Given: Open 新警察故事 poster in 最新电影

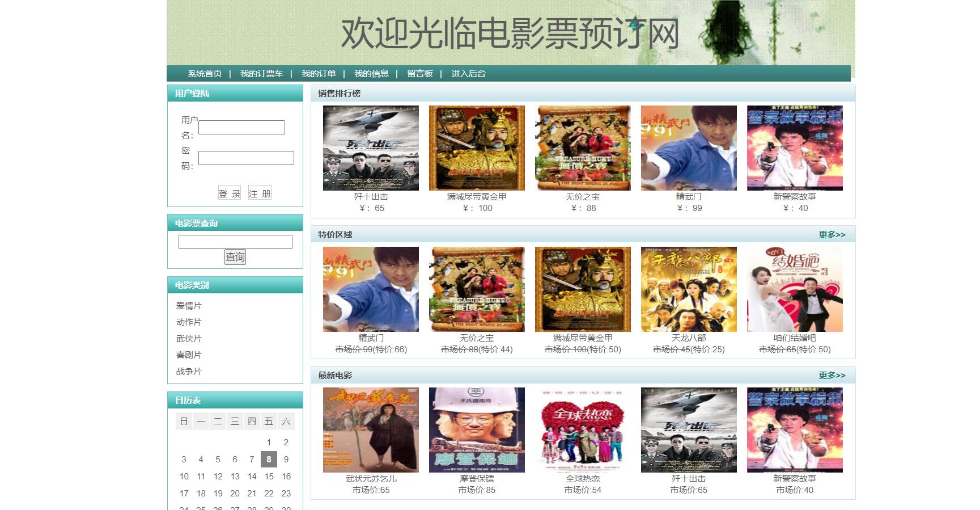Looking at the screenshot, I should click(x=795, y=430).
